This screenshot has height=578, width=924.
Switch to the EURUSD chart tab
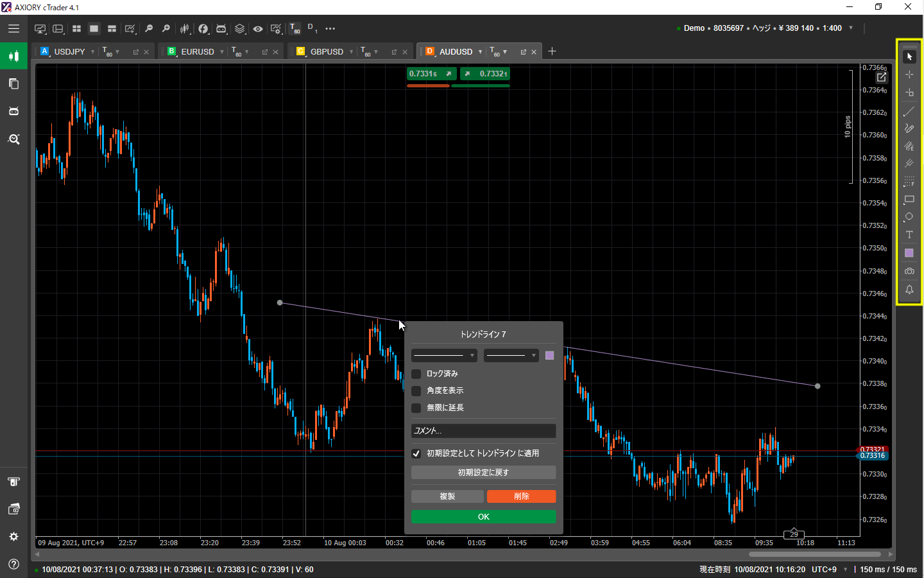click(197, 52)
